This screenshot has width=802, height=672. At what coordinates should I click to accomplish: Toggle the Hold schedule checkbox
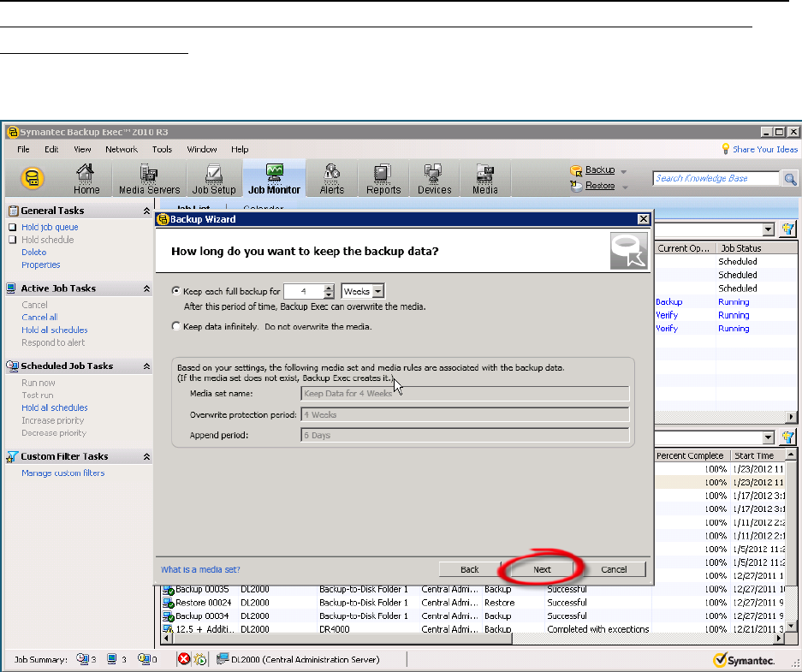click(x=13, y=240)
